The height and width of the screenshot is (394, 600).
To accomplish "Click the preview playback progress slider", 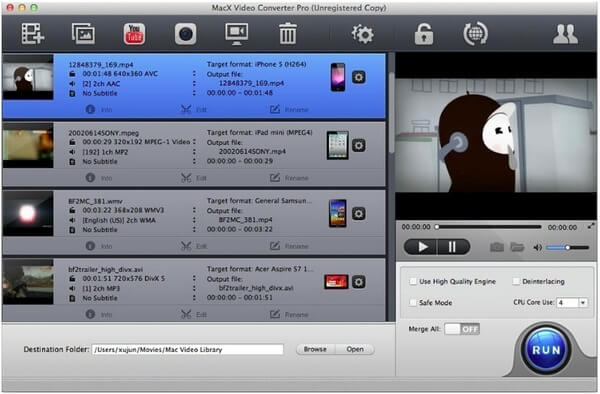I will click(x=489, y=227).
